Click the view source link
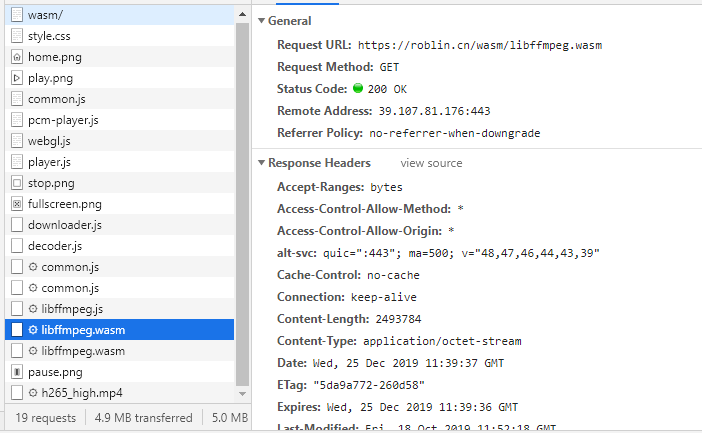This screenshot has width=702, height=433. coord(431,163)
